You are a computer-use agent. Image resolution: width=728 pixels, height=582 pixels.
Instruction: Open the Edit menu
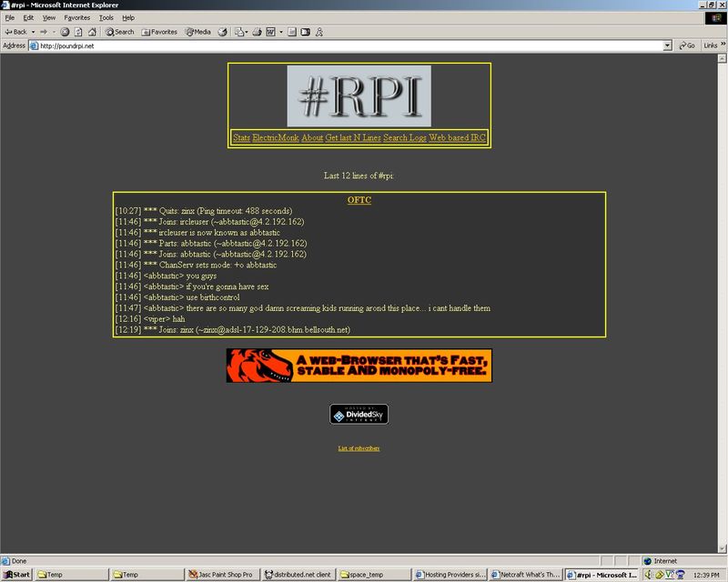[x=28, y=17]
